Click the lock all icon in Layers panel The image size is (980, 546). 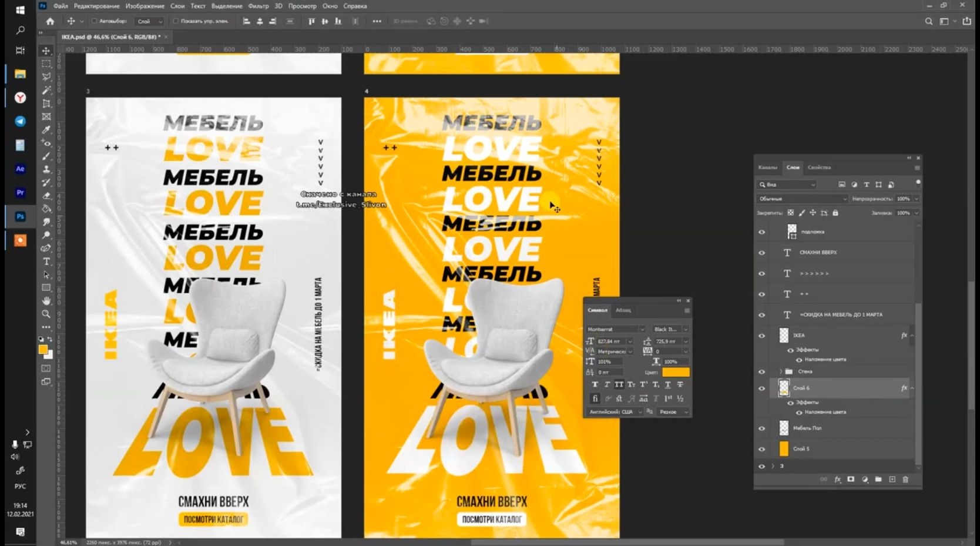(835, 213)
